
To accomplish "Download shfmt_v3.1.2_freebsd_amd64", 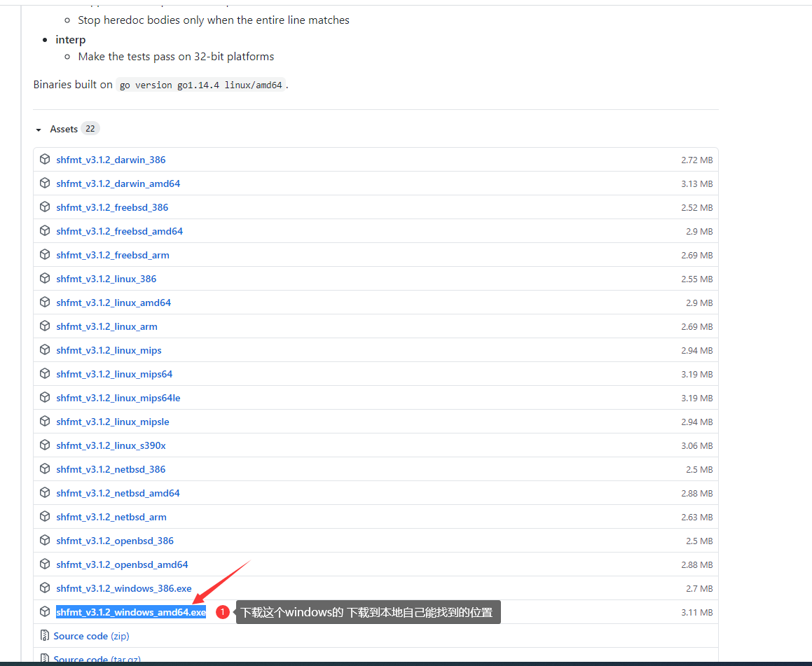I will 120,231.
